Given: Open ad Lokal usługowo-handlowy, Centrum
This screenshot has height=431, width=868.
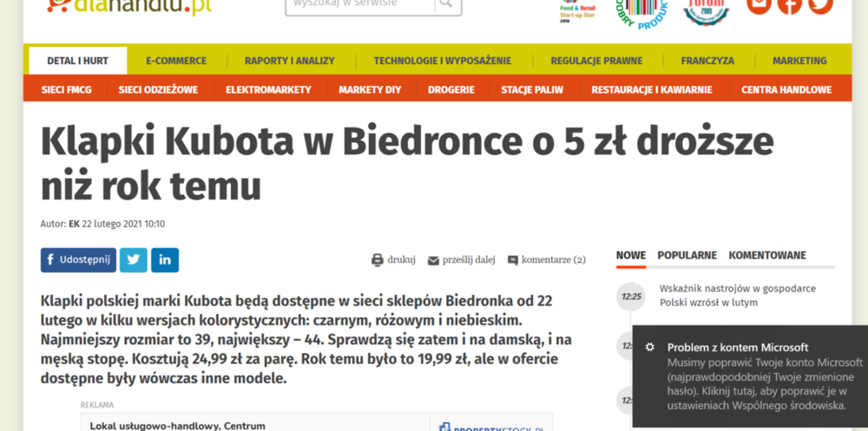Looking at the screenshot, I should [177, 426].
